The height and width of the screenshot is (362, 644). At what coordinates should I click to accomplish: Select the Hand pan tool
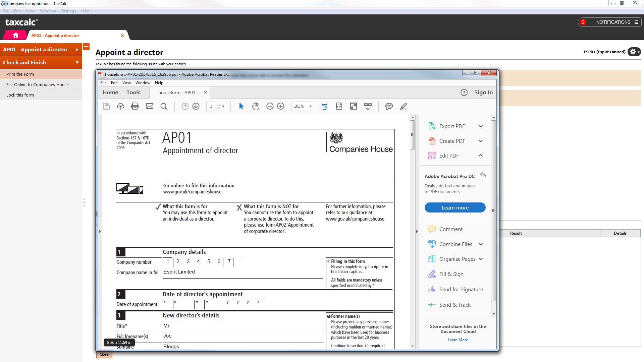click(x=256, y=106)
